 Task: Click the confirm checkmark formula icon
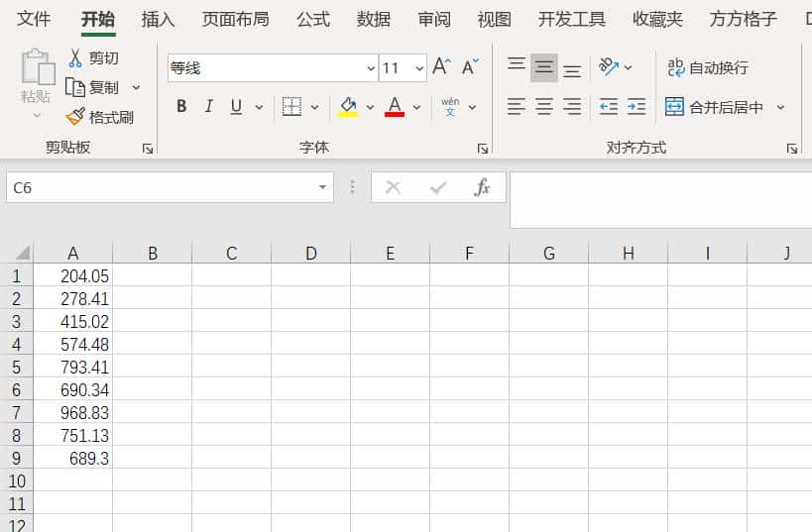pyautogui.click(x=438, y=187)
